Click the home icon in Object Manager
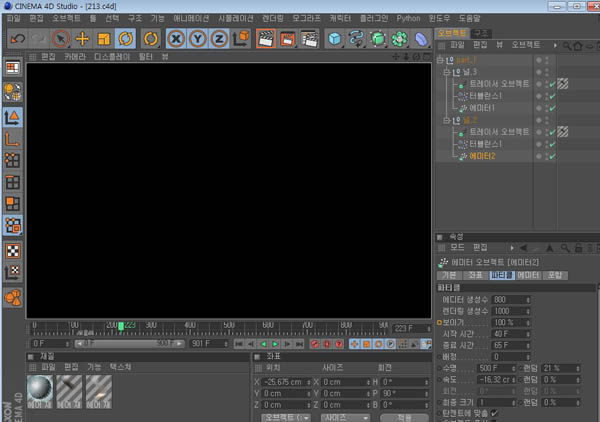 [578, 46]
